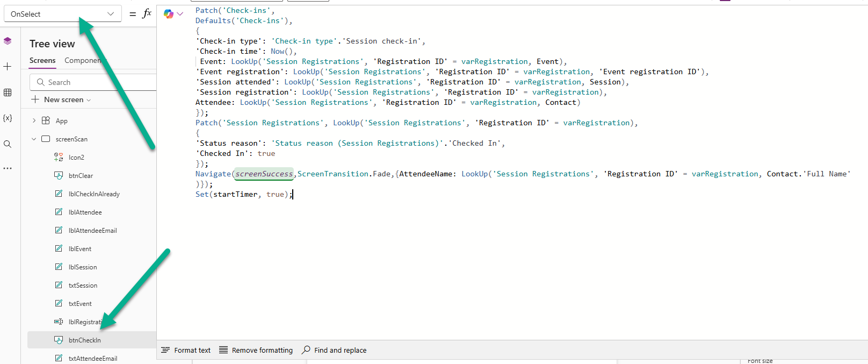Open the OnSelect property dropdown
The width and height of the screenshot is (868, 364).
(62, 14)
